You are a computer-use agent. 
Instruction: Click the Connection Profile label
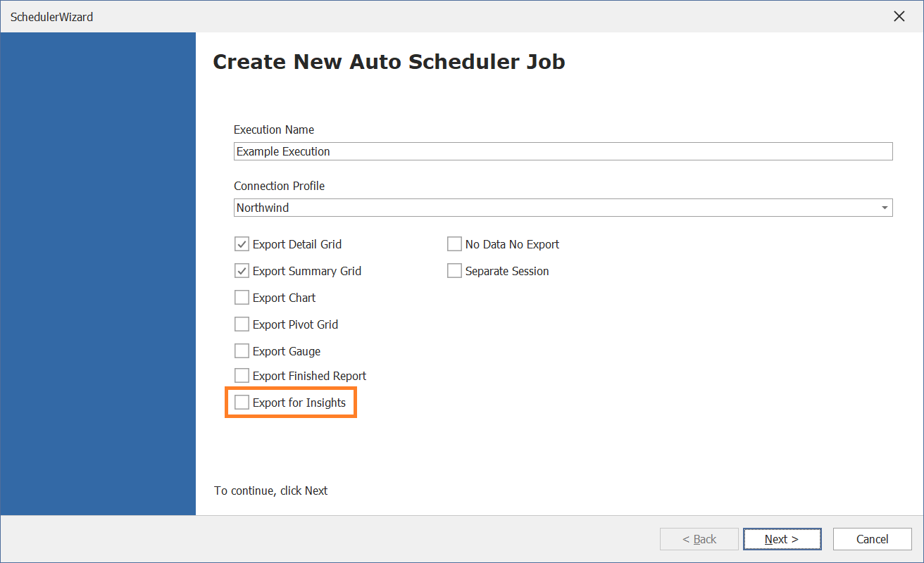(280, 186)
